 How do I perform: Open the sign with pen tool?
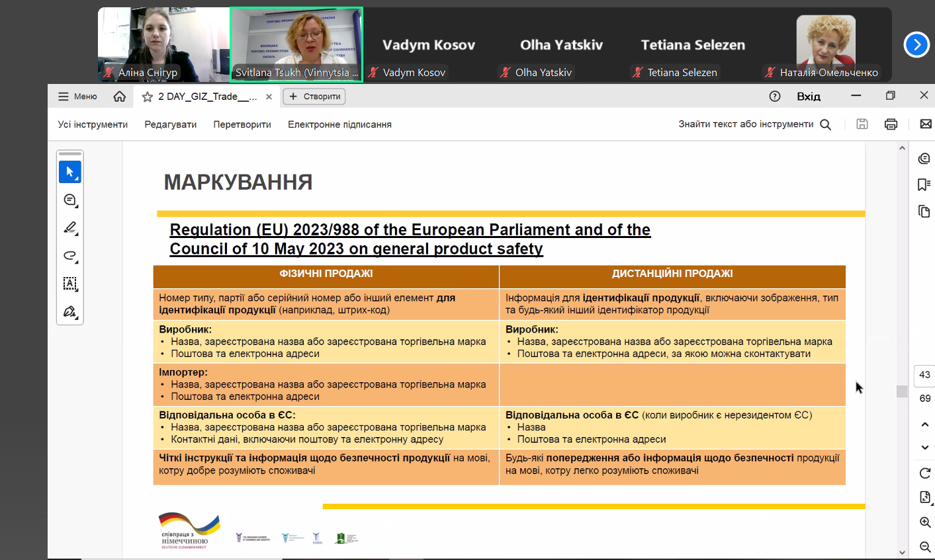point(70,311)
